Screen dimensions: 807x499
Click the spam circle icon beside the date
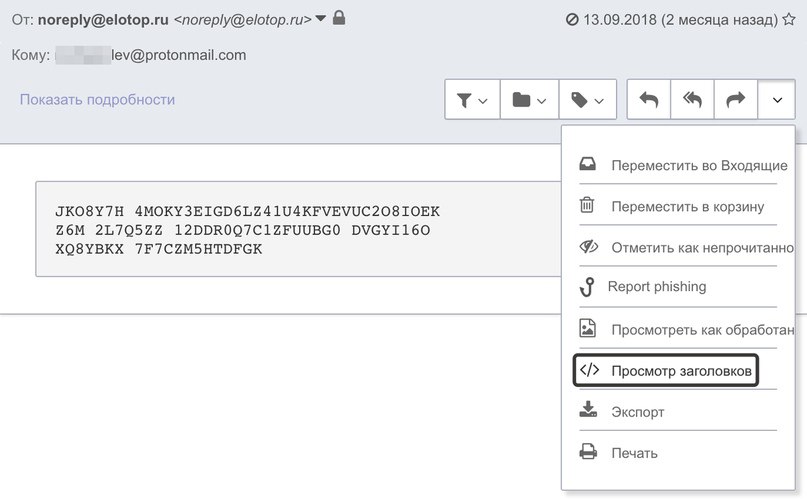pos(572,19)
